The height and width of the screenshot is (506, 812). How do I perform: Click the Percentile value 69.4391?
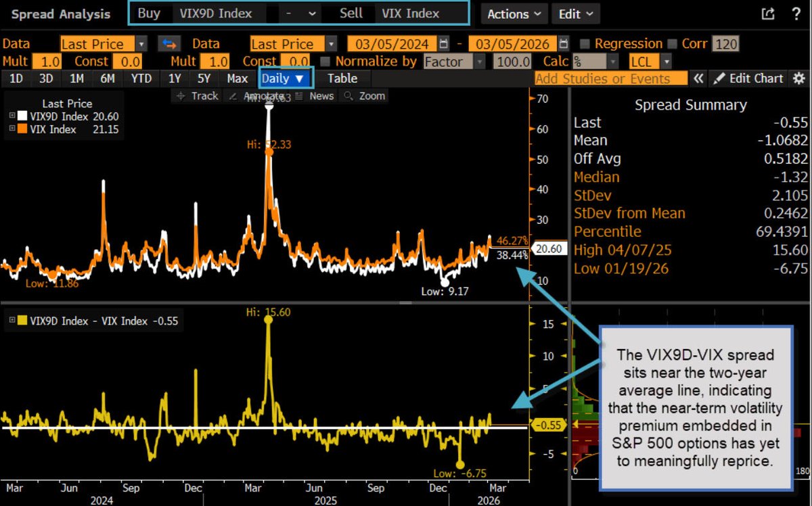784,232
